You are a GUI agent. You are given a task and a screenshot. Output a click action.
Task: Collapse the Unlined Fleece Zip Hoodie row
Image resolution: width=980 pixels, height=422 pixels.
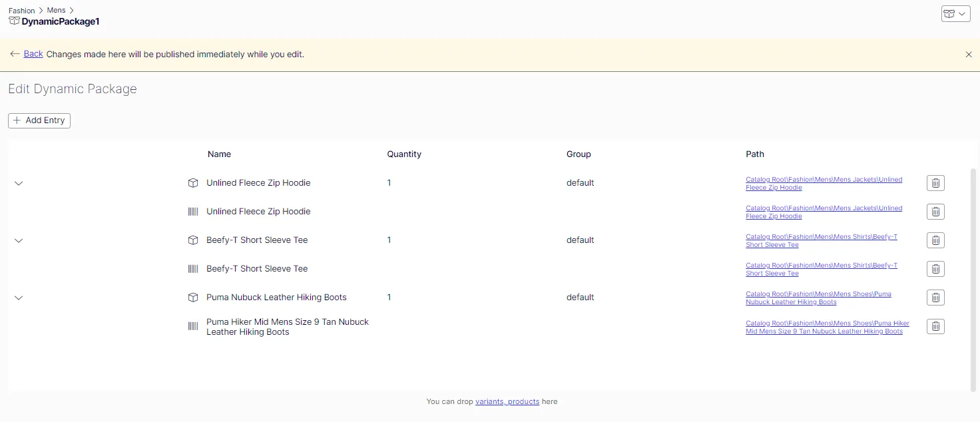click(19, 183)
